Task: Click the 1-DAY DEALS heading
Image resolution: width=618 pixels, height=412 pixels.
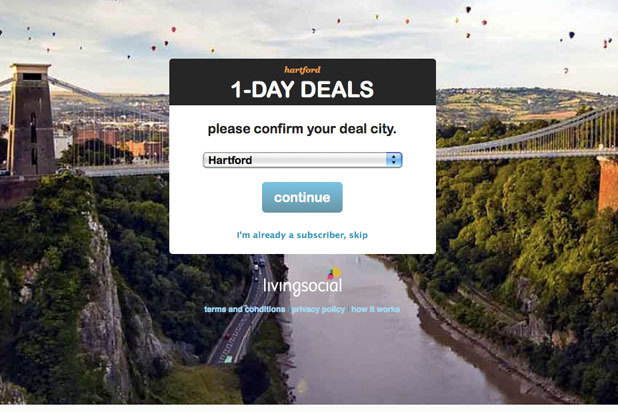Action: (302, 89)
